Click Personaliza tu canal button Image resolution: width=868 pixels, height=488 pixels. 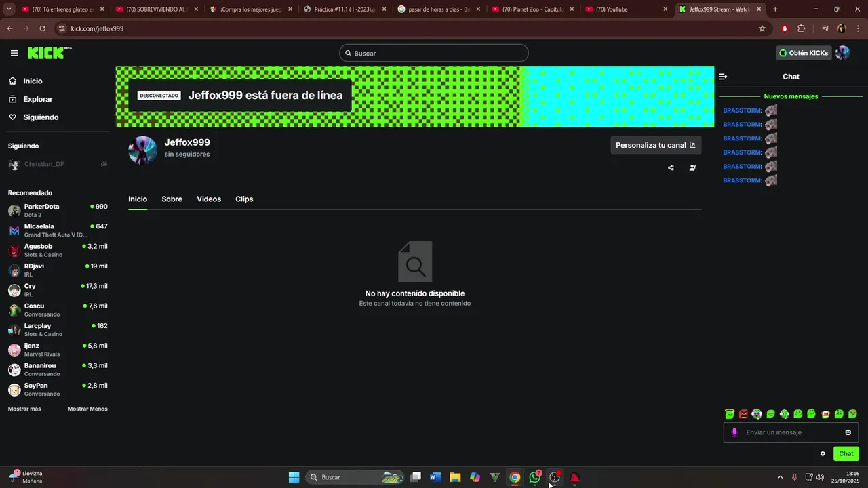tap(656, 145)
